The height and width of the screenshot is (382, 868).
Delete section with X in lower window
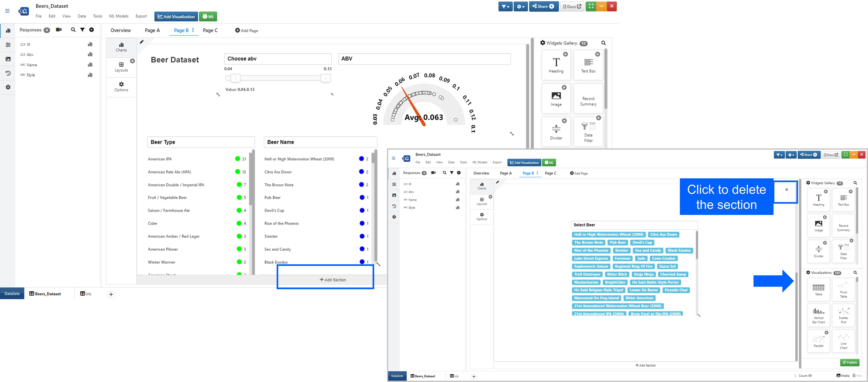[x=786, y=189]
